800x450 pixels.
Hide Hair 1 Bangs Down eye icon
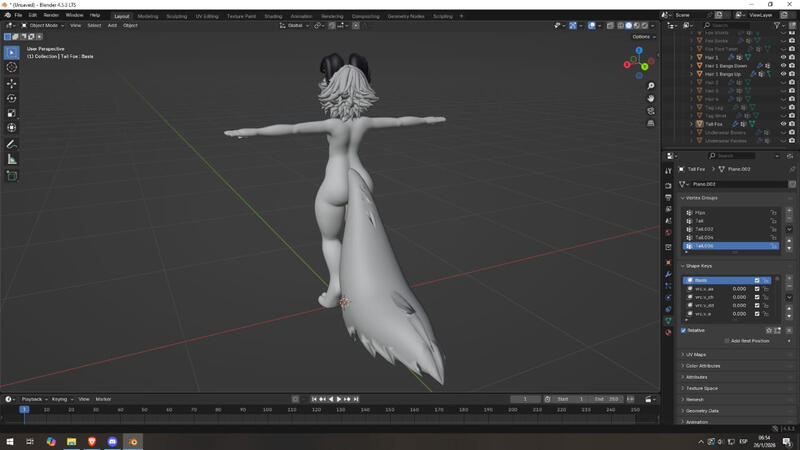click(x=784, y=66)
